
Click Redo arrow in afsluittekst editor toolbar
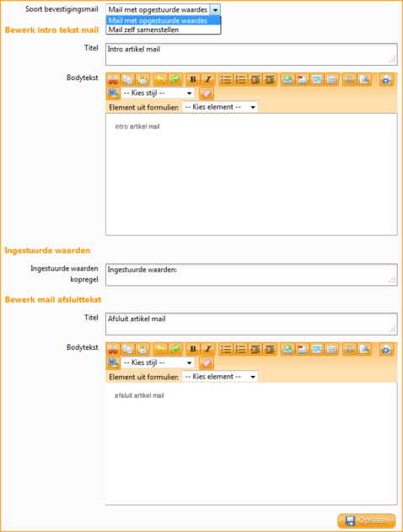pyautogui.click(x=175, y=349)
